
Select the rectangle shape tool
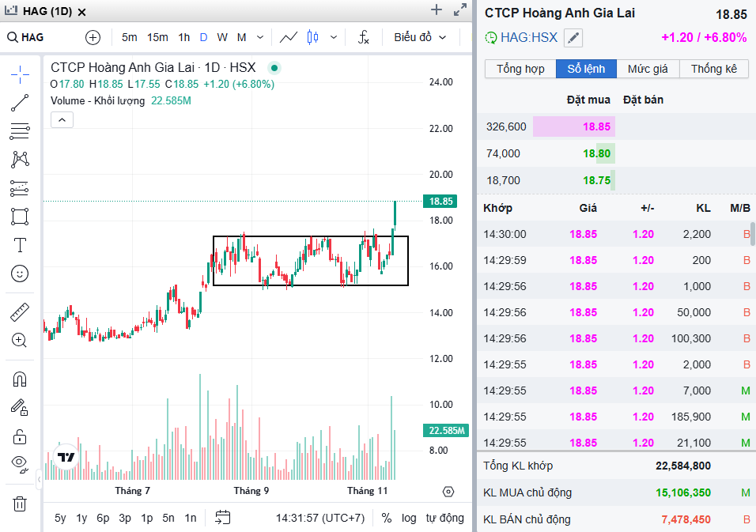[20, 216]
